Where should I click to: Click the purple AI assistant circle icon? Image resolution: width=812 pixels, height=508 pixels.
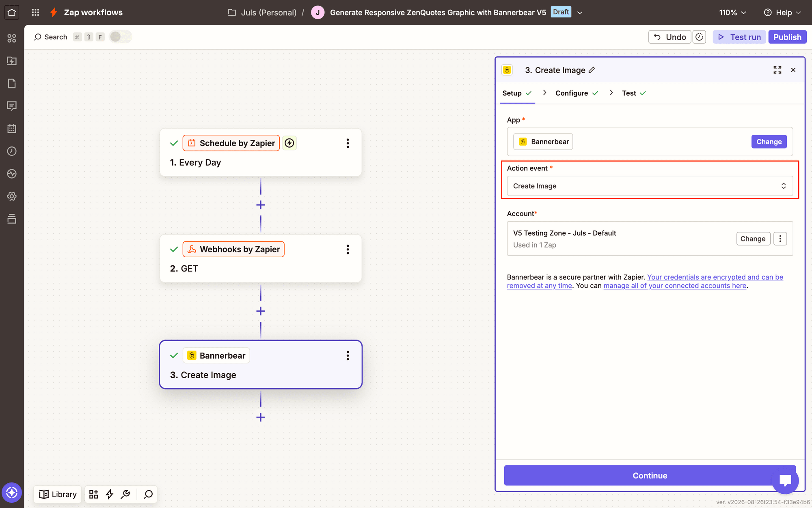(12, 493)
